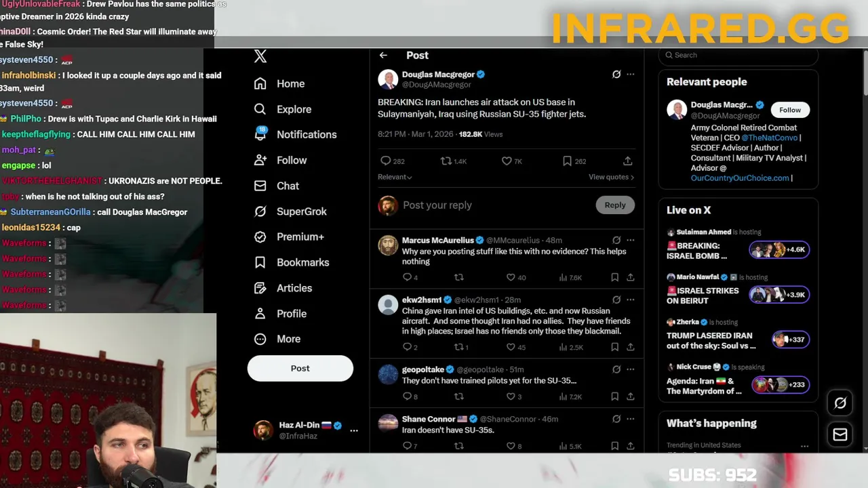Open @DougAMacgregor handle on post

click(436, 85)
